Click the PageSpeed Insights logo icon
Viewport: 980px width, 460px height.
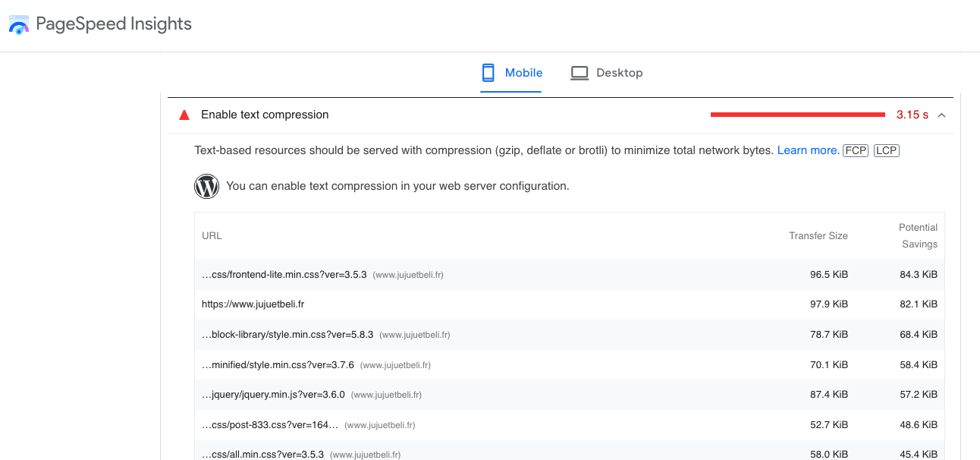18,25
